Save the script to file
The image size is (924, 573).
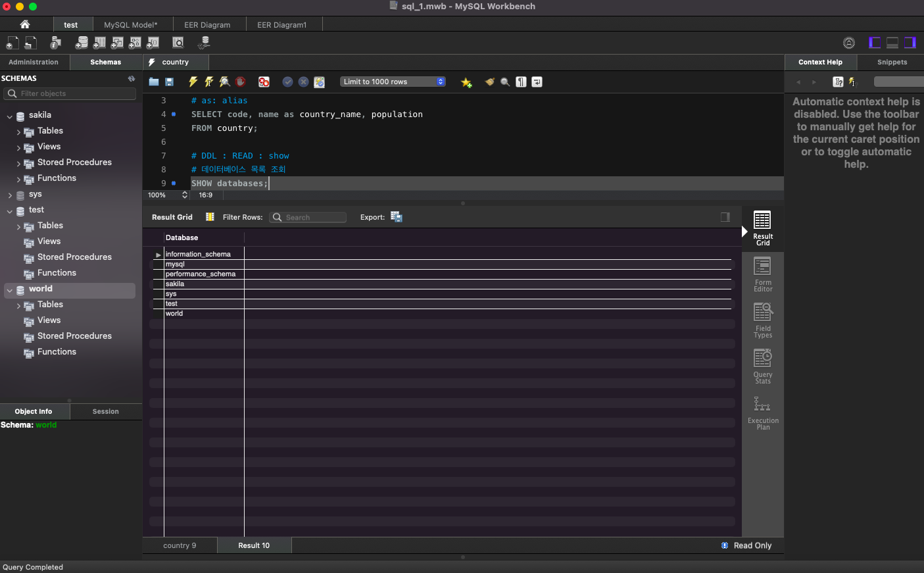(169, 82)
